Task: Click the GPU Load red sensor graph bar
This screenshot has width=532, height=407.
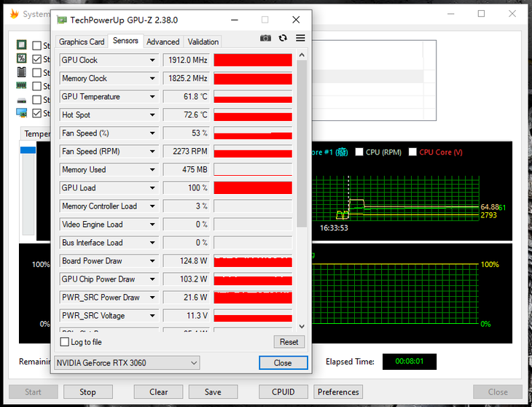Action: click(x=253, y=188)
